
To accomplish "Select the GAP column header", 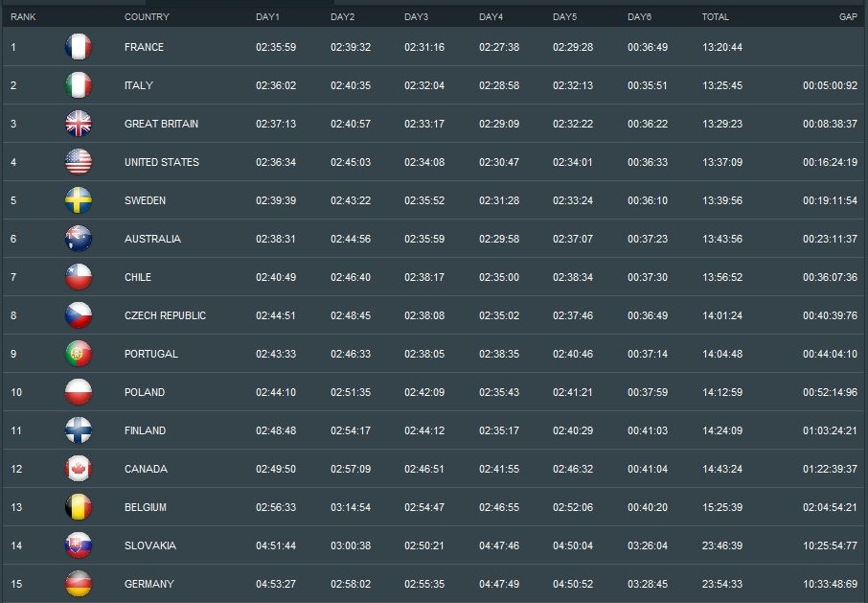I will pyautogui.click(x=848, y=17).
